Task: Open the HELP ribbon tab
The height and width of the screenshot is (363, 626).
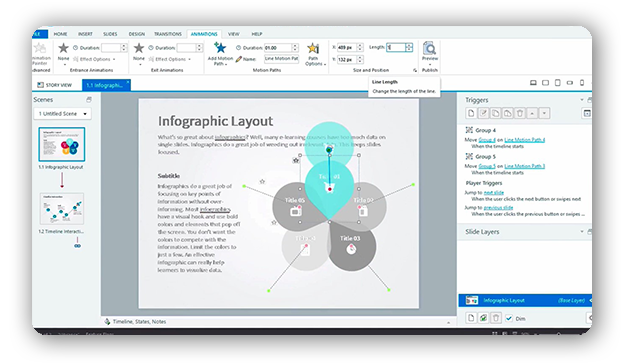Action: tap(257, 34)
